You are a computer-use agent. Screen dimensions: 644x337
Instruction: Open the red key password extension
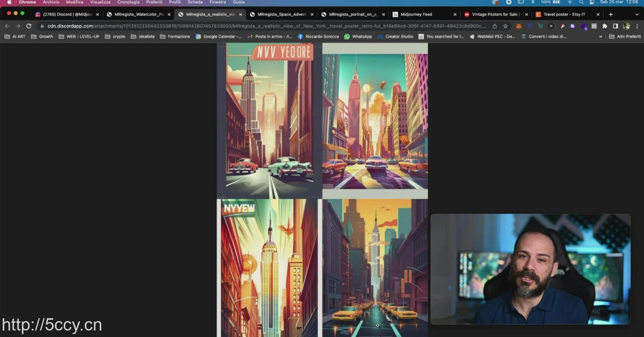[562, 26]
